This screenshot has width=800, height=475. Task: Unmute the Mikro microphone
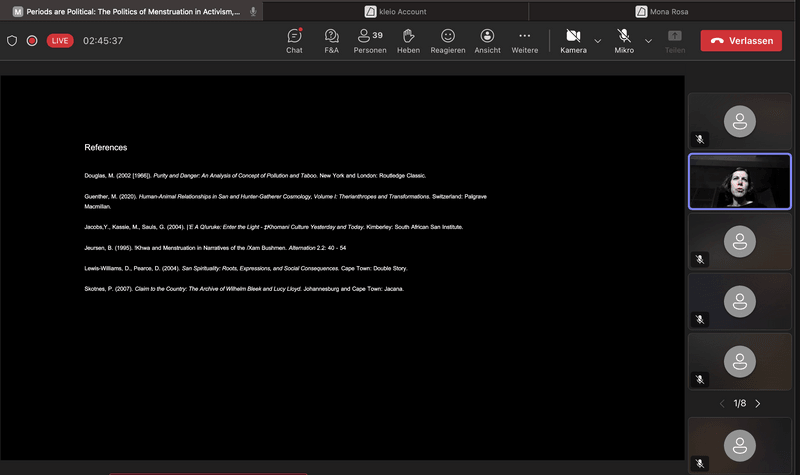624,40
